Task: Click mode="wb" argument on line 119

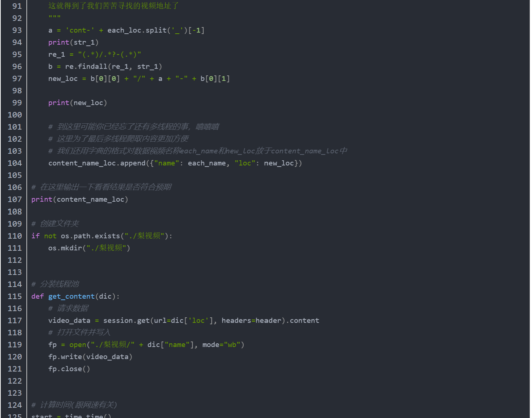Action: click(x=221, y=345)
